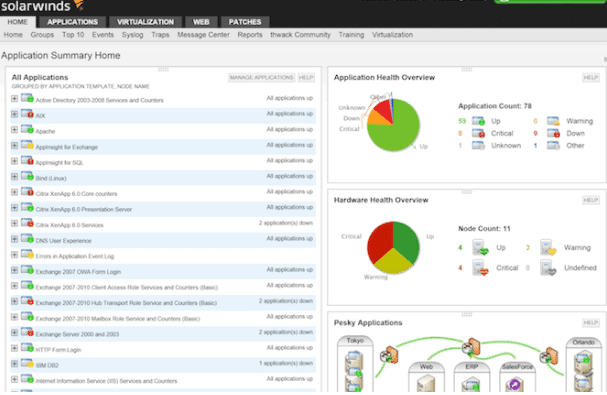
Task: Open the PATCHES tab
Action: (x=245, y=22)
